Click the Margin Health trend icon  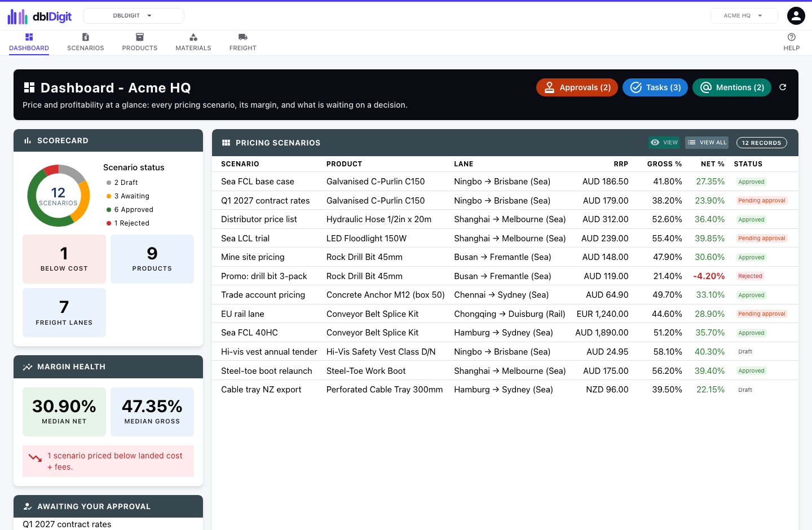click(28, 367)
